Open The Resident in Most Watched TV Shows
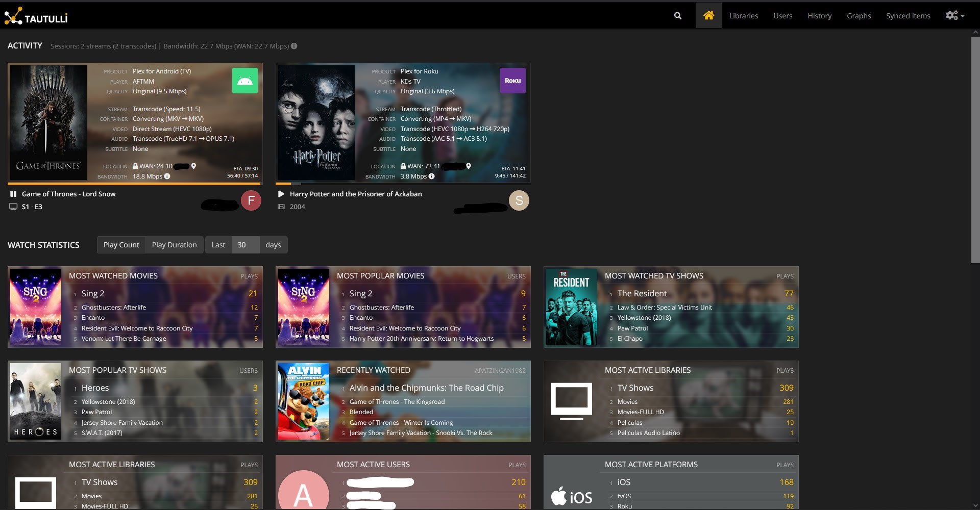The image size is (980, 510). (x=642, y=293)
